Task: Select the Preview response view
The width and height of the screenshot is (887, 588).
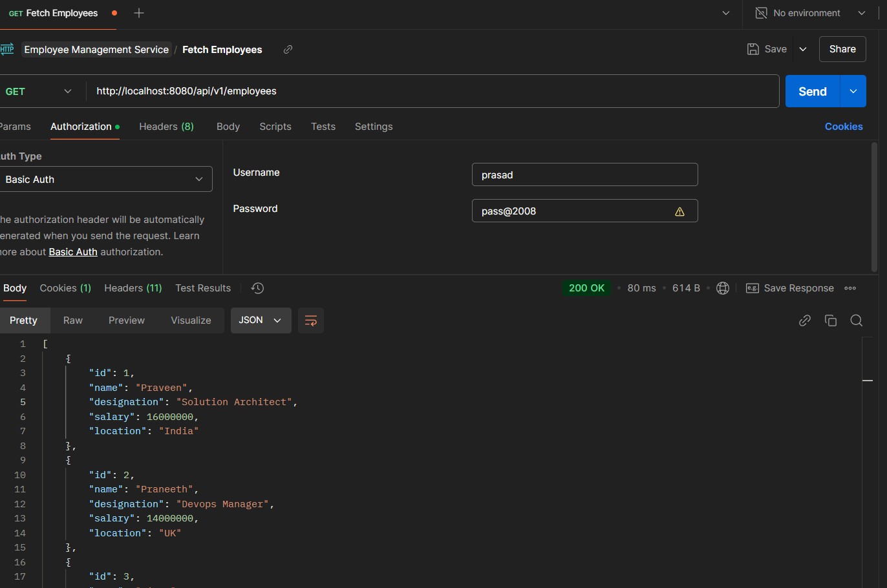Action: pos(127,320)
